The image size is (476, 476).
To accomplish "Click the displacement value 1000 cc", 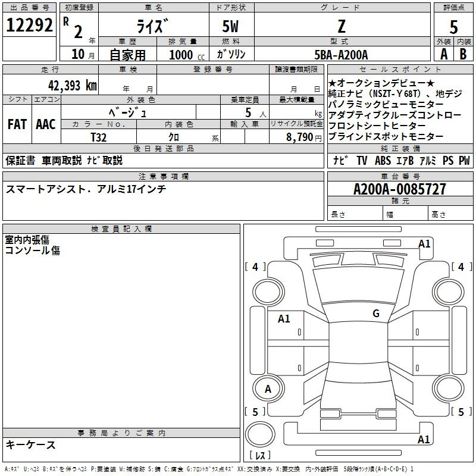I will tap(187, 55).
